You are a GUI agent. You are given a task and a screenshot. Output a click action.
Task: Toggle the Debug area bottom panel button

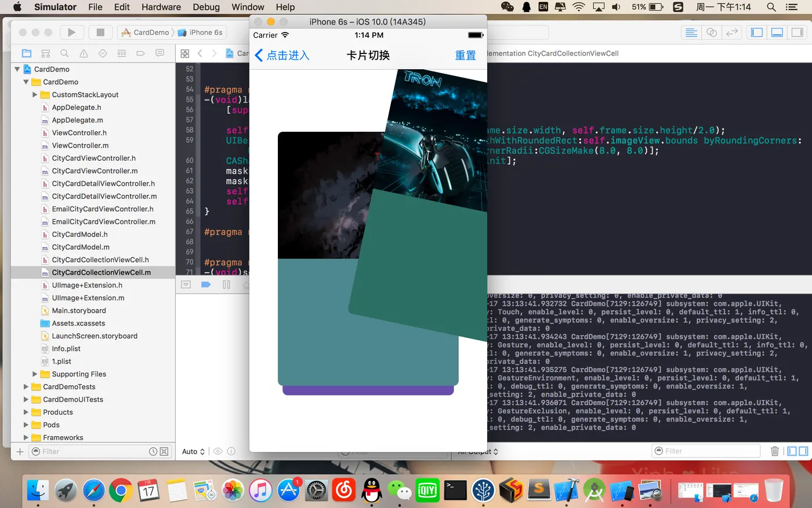[777, 33]
